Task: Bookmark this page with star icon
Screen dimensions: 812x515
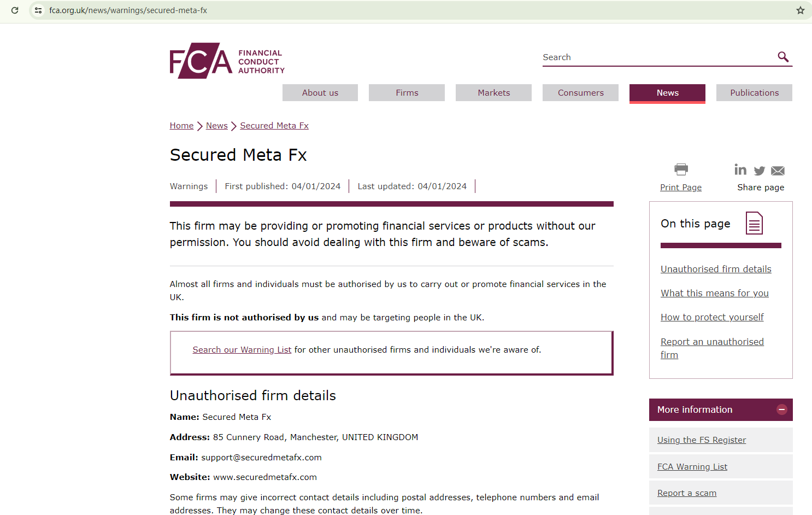Action: coord(800,10)
